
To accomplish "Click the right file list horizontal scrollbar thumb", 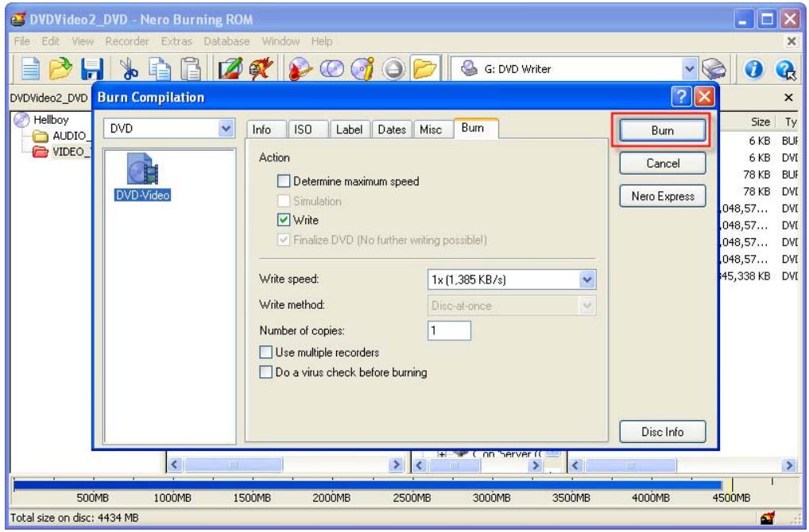I will pyautogui.click(x=630, y=465).
